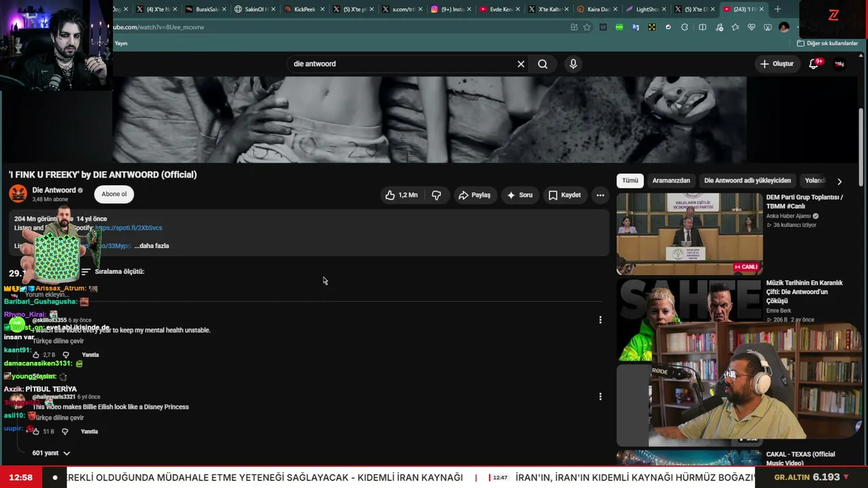This screenshot has height=488, width=868.
Task: Start voice search with the microphone
Action: [573, 64]
